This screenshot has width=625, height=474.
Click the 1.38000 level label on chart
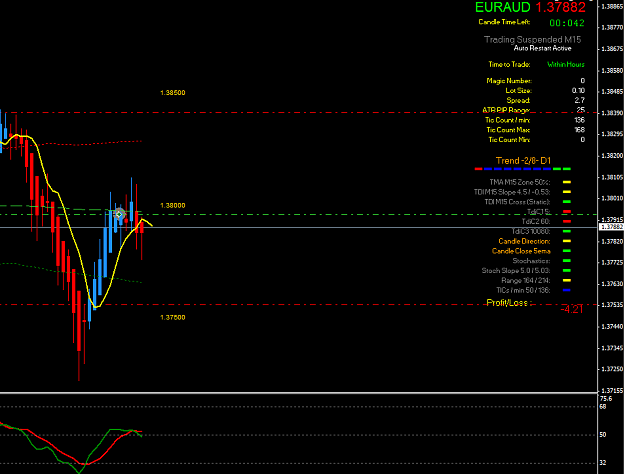pos(173,206)
